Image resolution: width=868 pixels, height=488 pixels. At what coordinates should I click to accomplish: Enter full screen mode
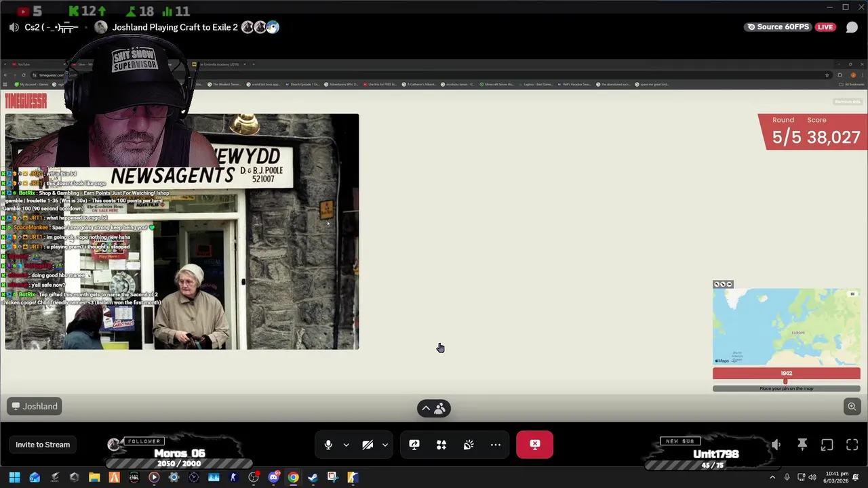tap(852, 445)
